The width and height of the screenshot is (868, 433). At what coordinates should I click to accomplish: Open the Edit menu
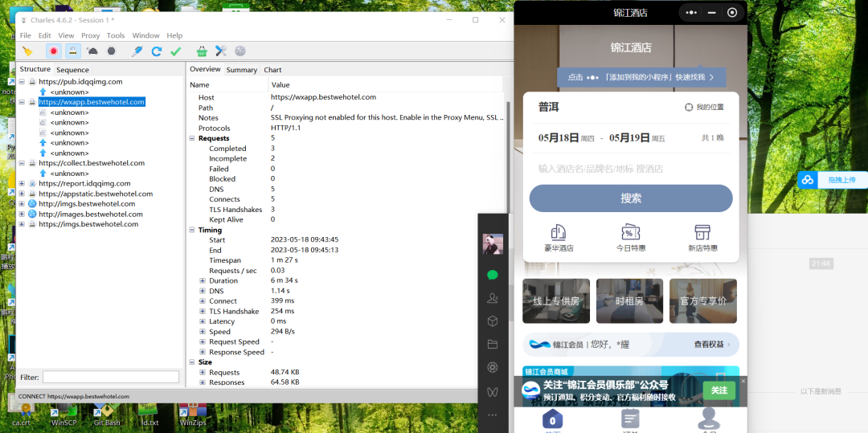click(x=45, y=35)
